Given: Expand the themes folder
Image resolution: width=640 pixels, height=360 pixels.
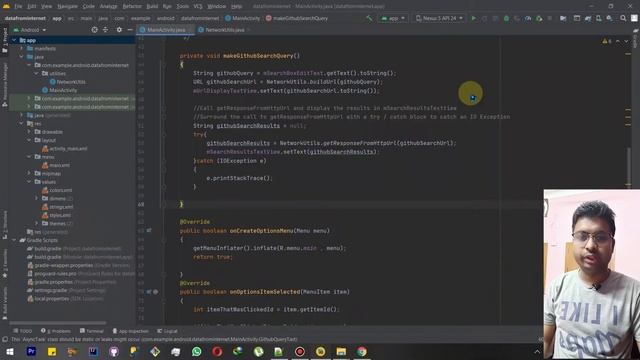Looking at the screenshot, I should (x=36, y=223).
